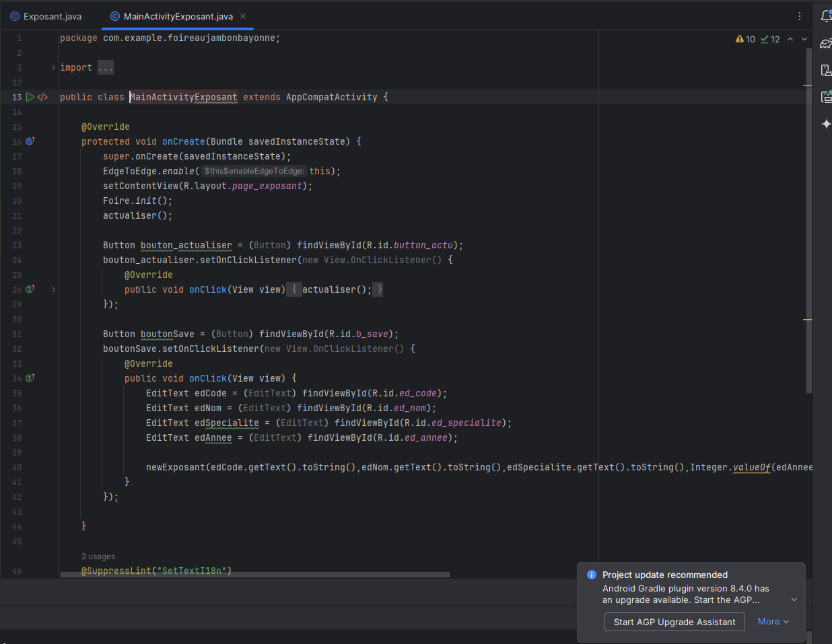Click AppCompatActivity in class declaration
The image size is (832, 644).
pos(332,97)
